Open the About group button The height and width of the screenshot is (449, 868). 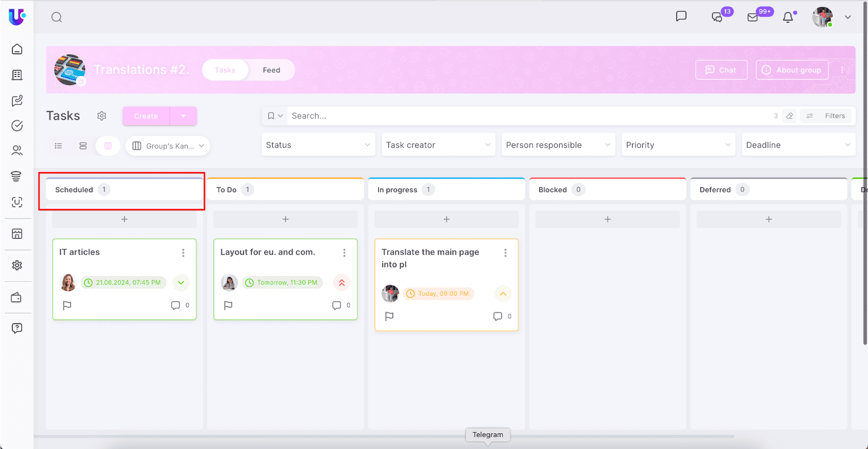[792, 70]
